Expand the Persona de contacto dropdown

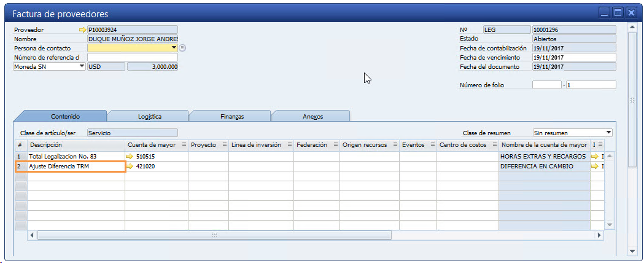click(174, 48)
